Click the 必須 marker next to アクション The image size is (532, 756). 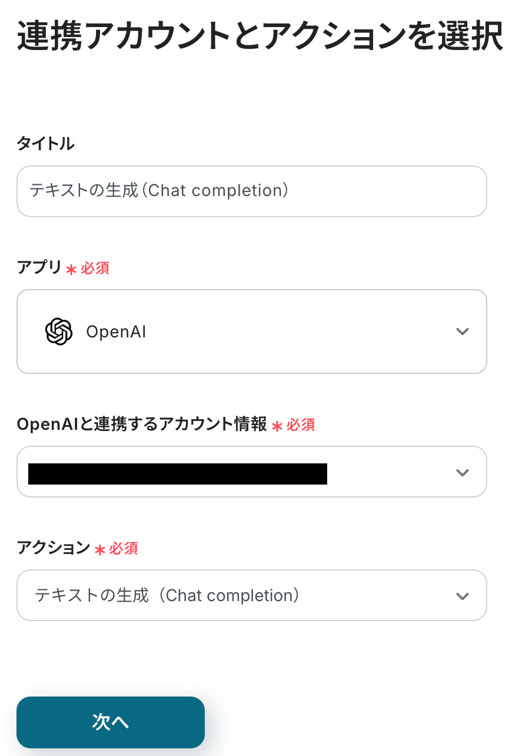[124, 549]
